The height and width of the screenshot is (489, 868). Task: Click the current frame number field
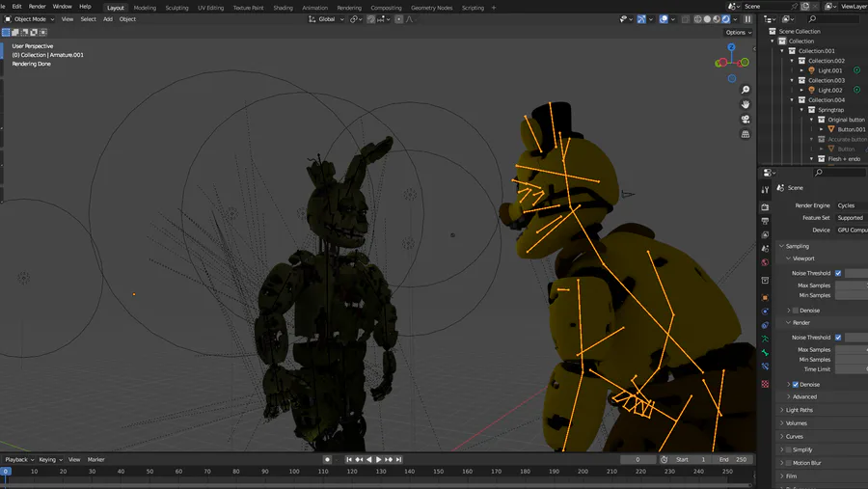point(637,460)
